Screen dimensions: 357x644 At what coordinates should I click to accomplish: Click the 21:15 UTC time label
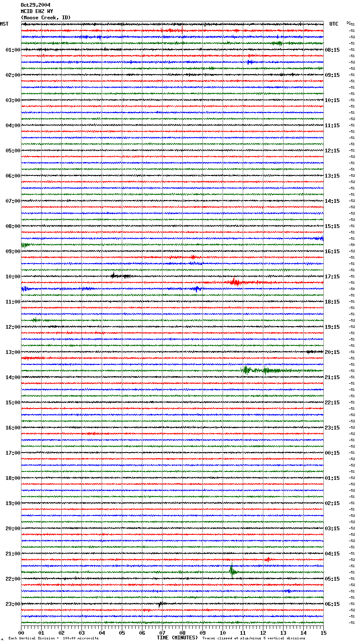pyautogui.click(x=332, y=377)
